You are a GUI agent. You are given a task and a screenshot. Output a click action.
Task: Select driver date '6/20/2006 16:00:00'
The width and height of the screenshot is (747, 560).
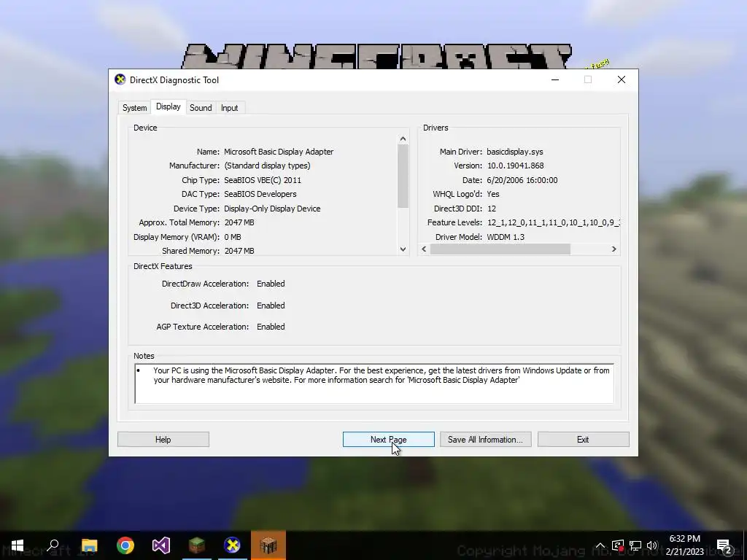point(522,180)
